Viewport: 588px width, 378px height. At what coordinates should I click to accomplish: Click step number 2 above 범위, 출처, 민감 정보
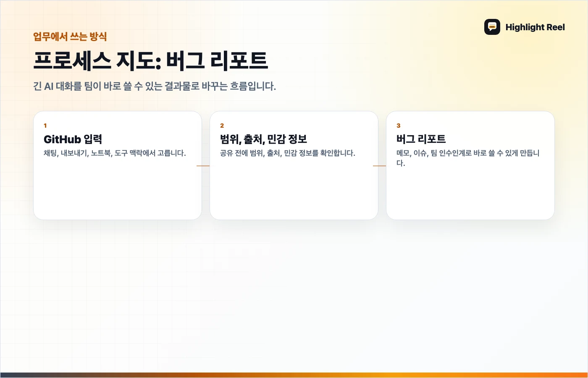click(x=222, y=126)
